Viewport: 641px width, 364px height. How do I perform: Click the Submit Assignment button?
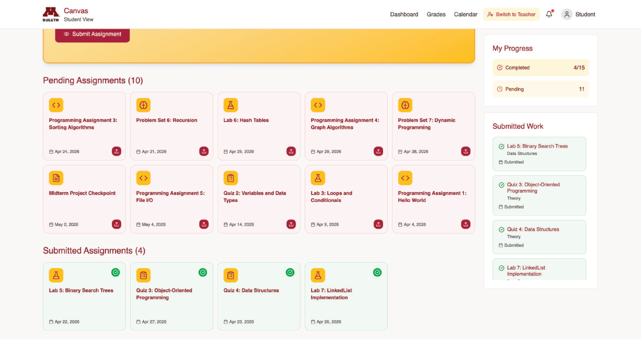(92, 34)
